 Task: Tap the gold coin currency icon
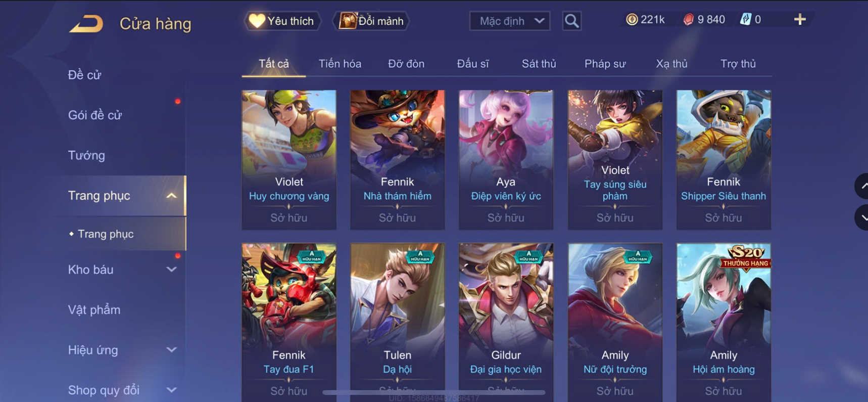[x=632, y=20]
